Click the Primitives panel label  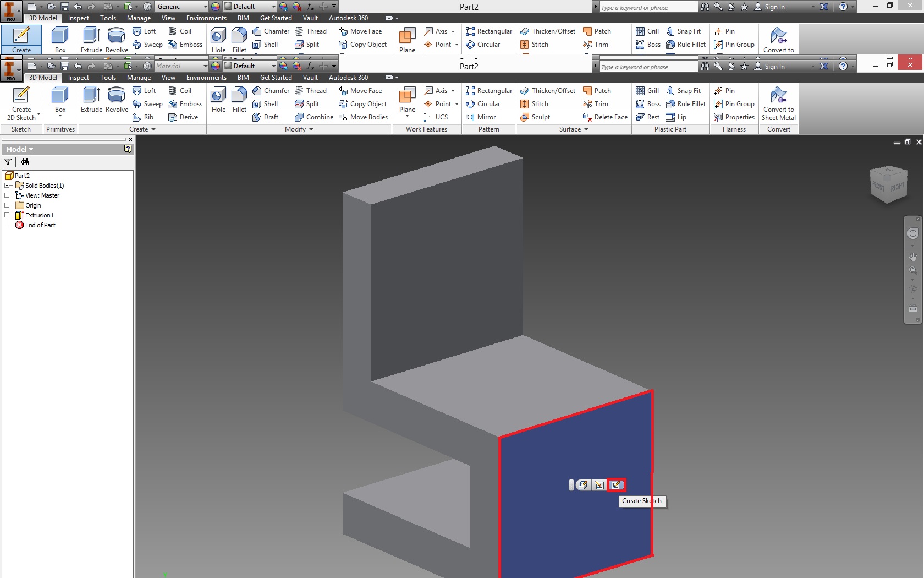[61, 129]
